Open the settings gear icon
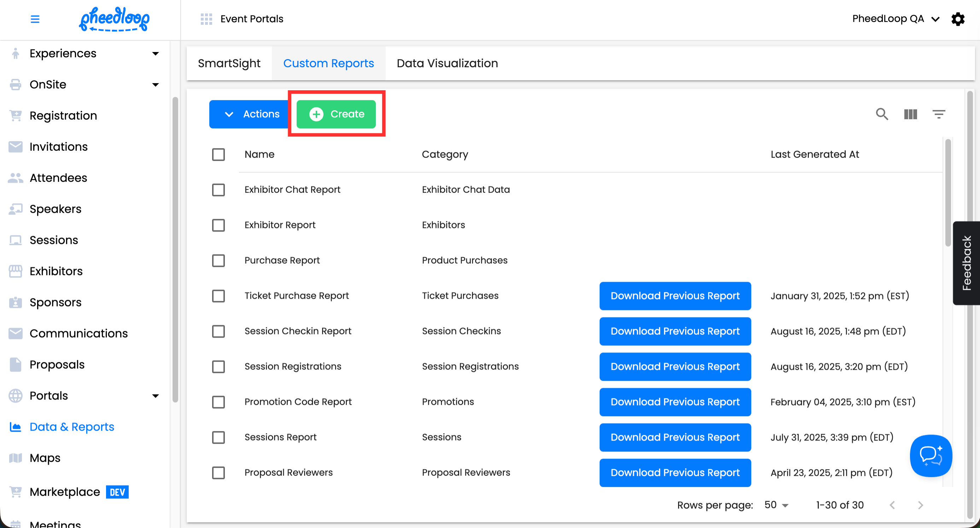Screen dimensions: 980x528 coord(958,19)
